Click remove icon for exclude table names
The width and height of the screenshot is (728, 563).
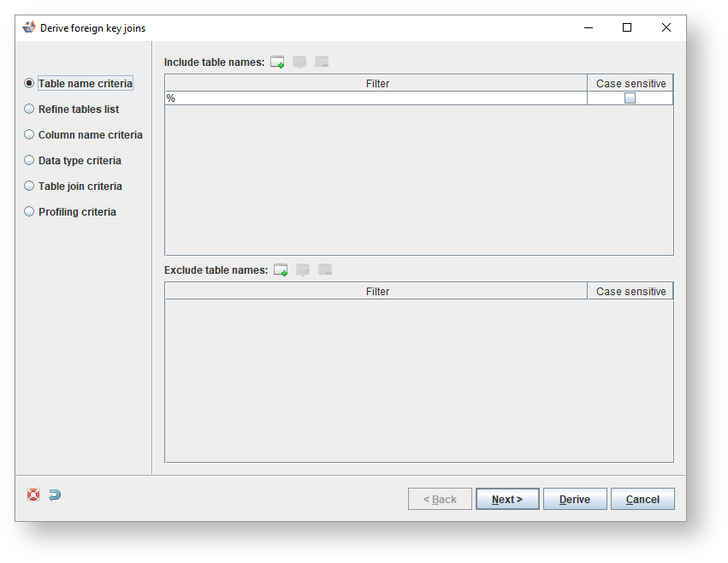325,270
